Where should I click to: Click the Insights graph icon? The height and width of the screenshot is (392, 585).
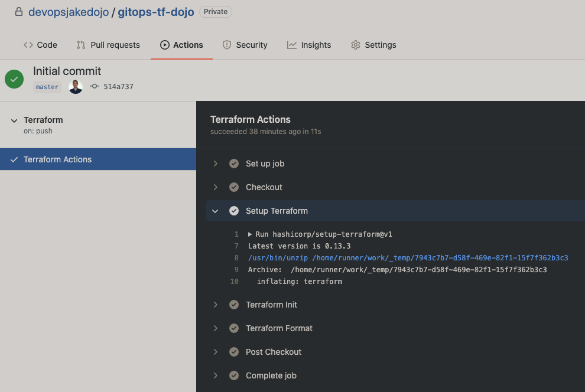tap(292, 45)
